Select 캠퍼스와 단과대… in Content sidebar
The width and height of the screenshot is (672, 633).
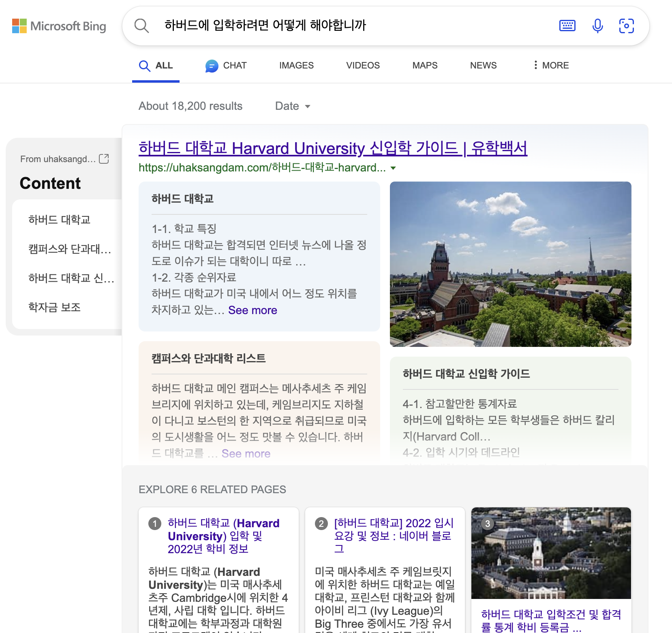[x=70, y=249]
